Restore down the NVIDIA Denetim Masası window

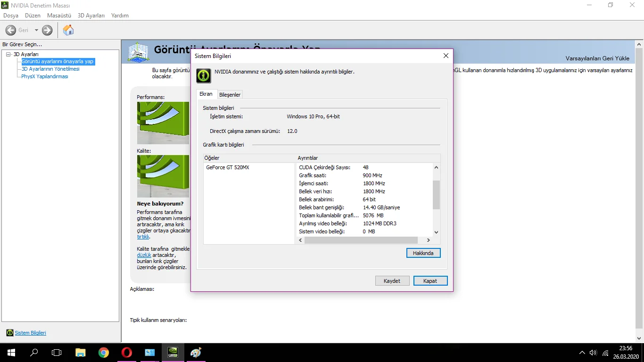[611, 5]
